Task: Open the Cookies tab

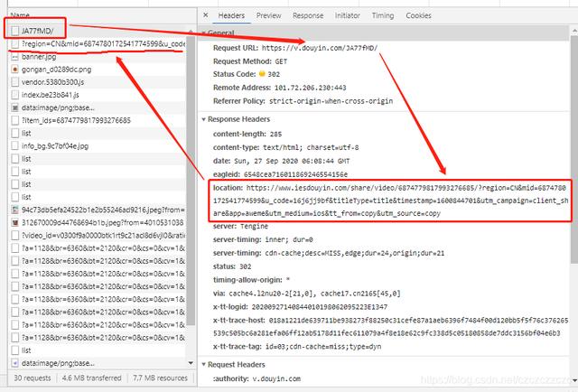Action: click(x=418, y=15)
